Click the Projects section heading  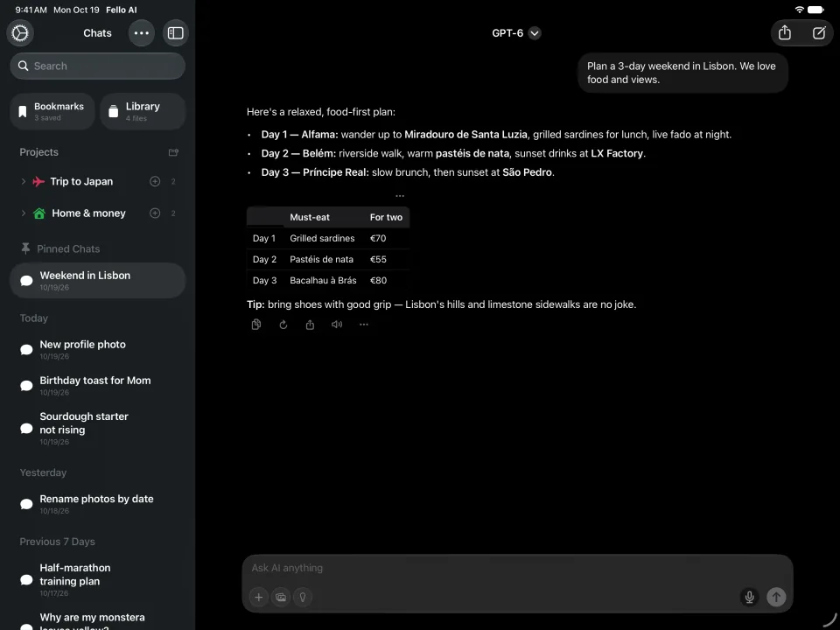tap(39, 152)
